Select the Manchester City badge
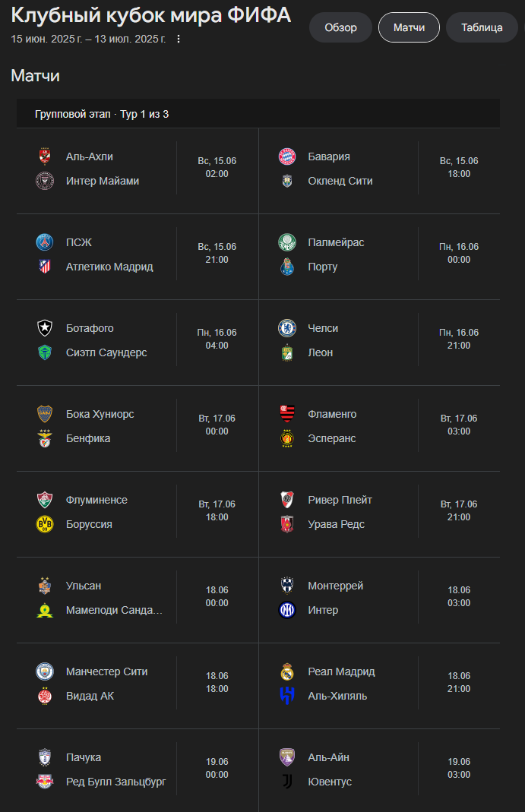The width and height of the screenshot is (525, 812). tap(45, 671)
